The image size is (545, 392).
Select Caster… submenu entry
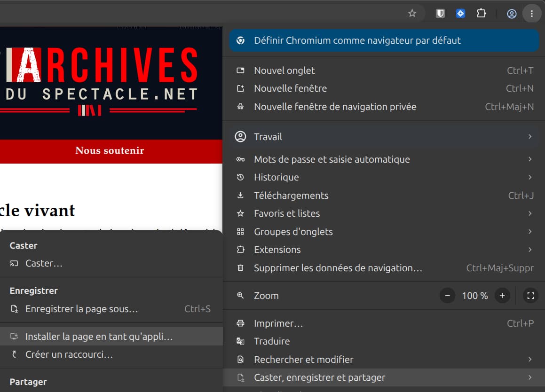[x=111, y=263]
